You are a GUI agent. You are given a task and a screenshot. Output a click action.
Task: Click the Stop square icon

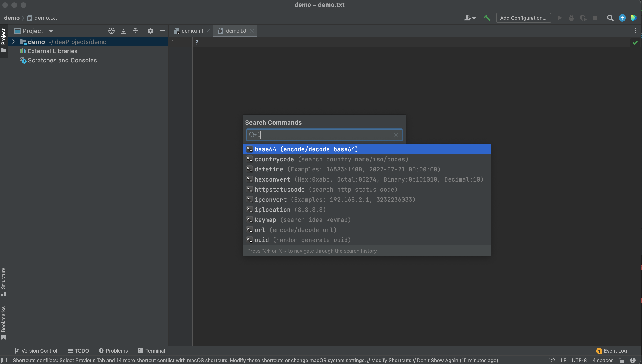(595, 18)
